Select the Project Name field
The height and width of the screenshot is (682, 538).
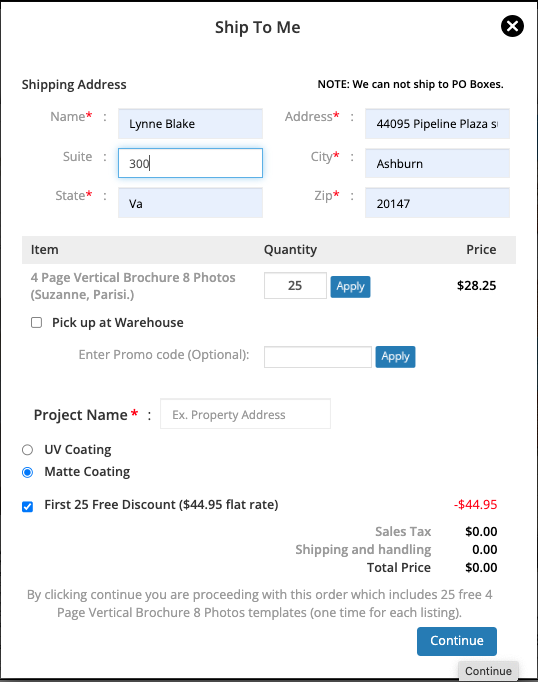[x=245, y=414]
